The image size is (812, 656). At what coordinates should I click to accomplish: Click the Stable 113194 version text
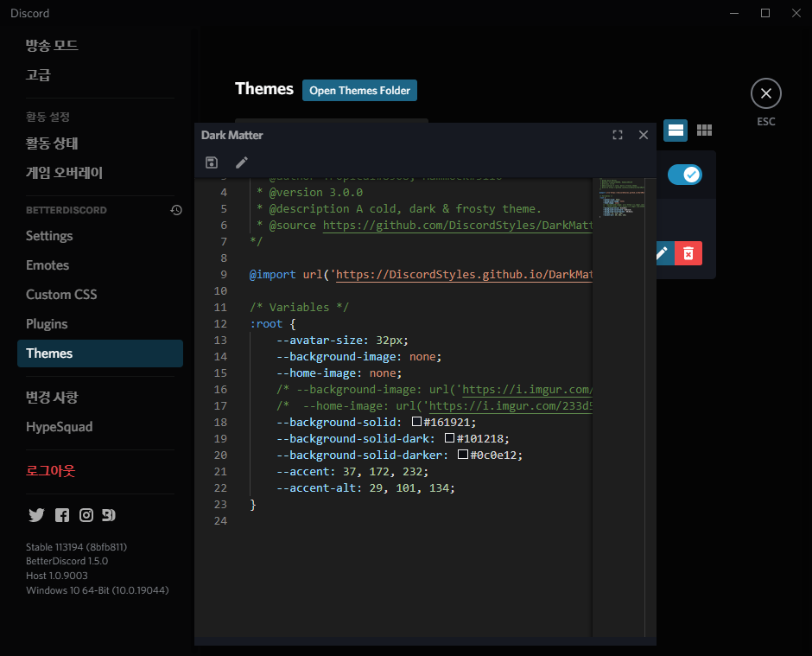[77, 547]
